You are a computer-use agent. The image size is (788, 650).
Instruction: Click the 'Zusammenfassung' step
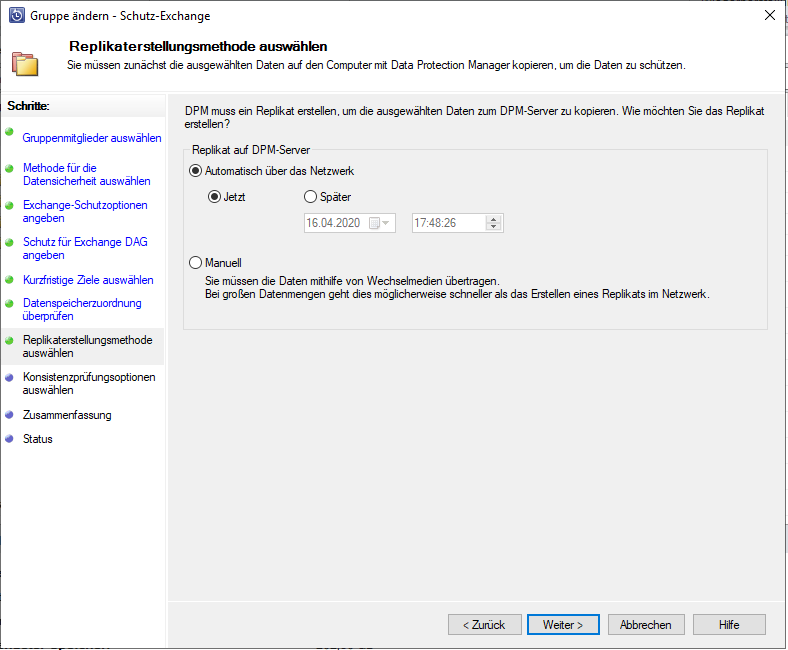point(67,415)
